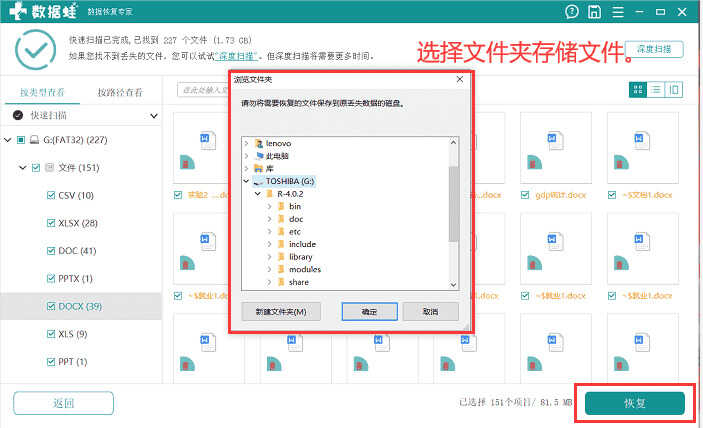Switch to list view mode
This screenshot has width=703, height=428.
point(655,90)
